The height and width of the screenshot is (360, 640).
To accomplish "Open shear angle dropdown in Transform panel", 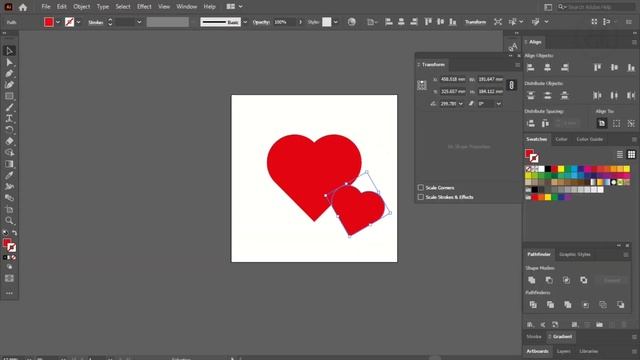I will pyautogui.click(x=498, y=104).
